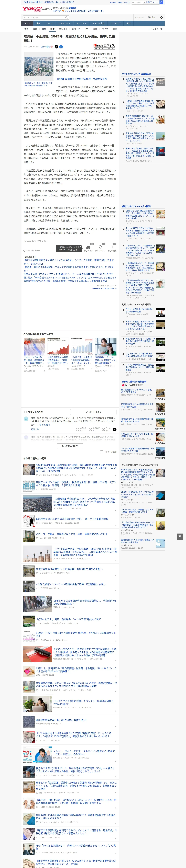Open the エキスパート navigation tab
This screenshot has width=186, height=868.
pos(64,24)
